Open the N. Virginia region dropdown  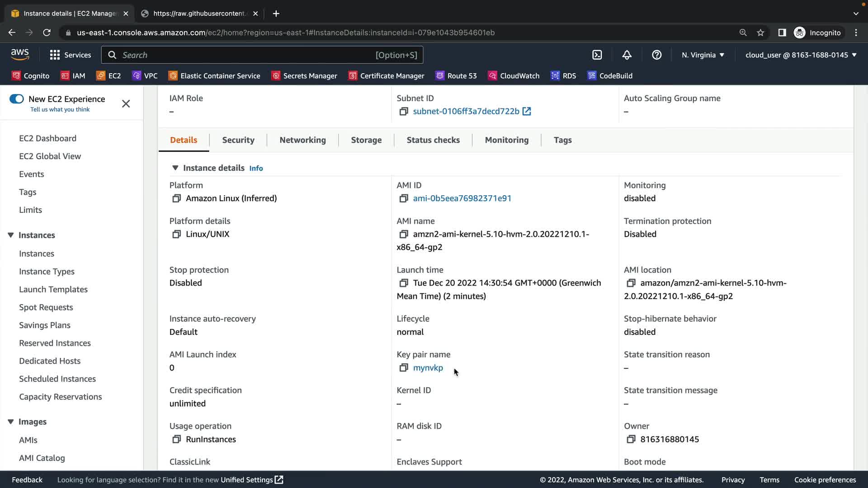click(x=703, y=55)
